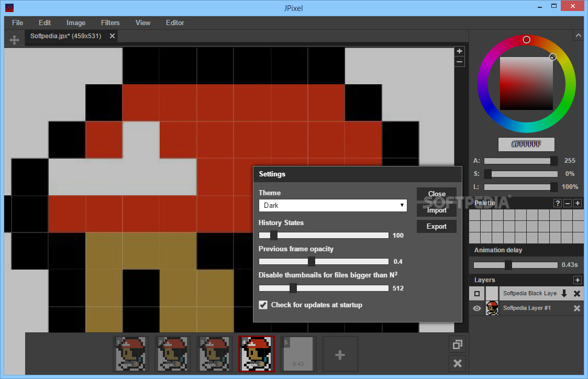This screenshot has height=379, width=588.
Task: Open the Theme dropdown showing Dark
Action: point(332,205)
